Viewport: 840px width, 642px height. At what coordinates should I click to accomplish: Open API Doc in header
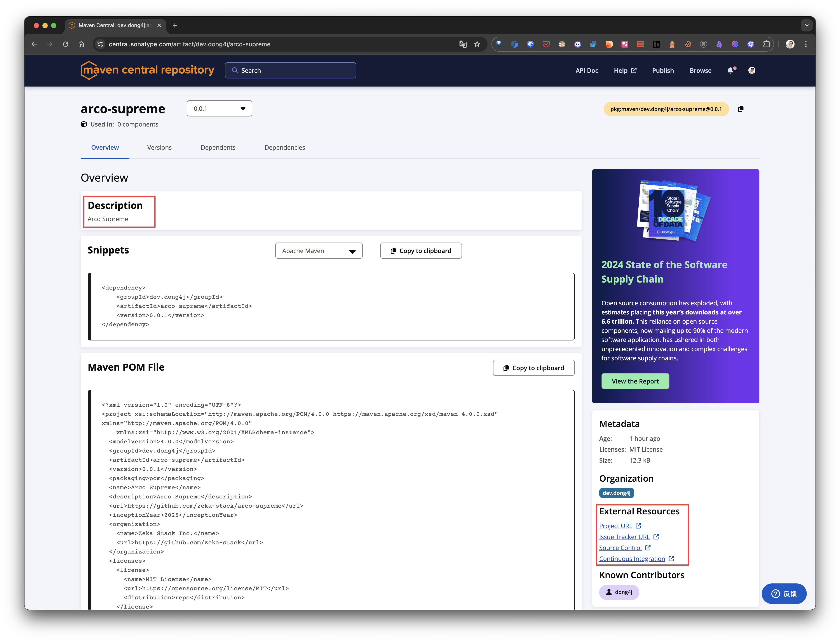587,71
